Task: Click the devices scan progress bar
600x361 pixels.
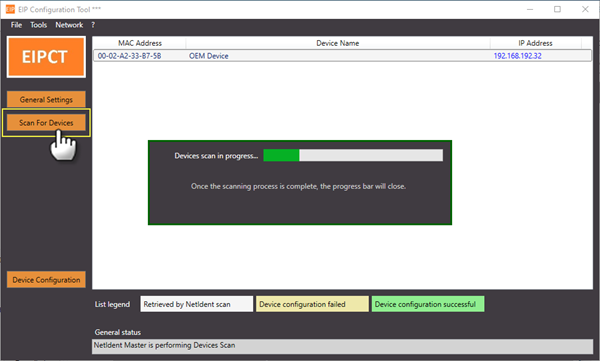Action: (353, 155)
